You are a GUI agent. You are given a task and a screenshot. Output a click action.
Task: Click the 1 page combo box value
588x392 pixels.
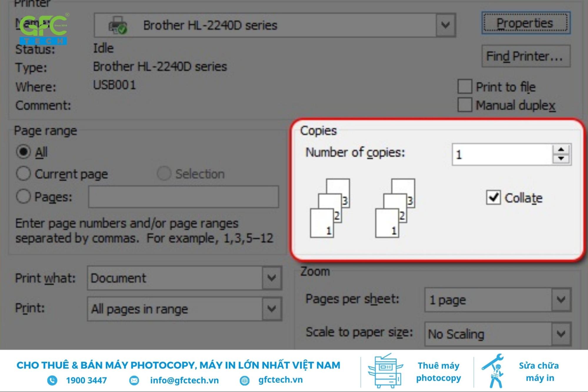tap(448, 300)
